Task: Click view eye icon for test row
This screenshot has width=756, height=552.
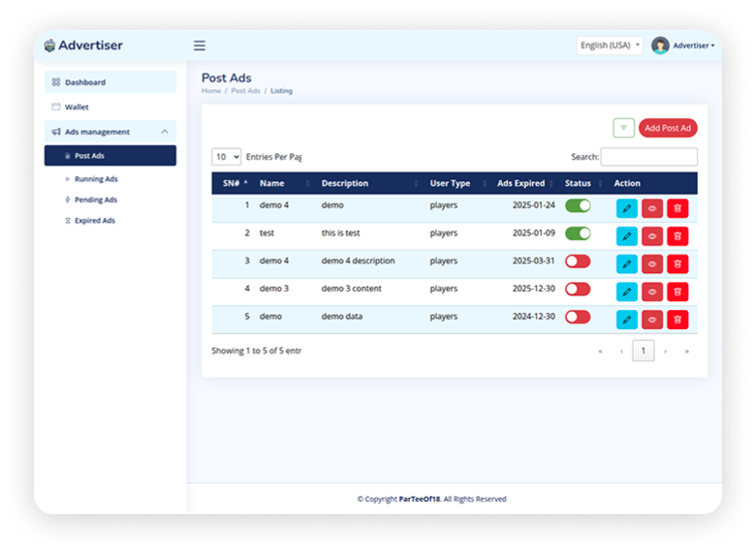Action: 652,235
